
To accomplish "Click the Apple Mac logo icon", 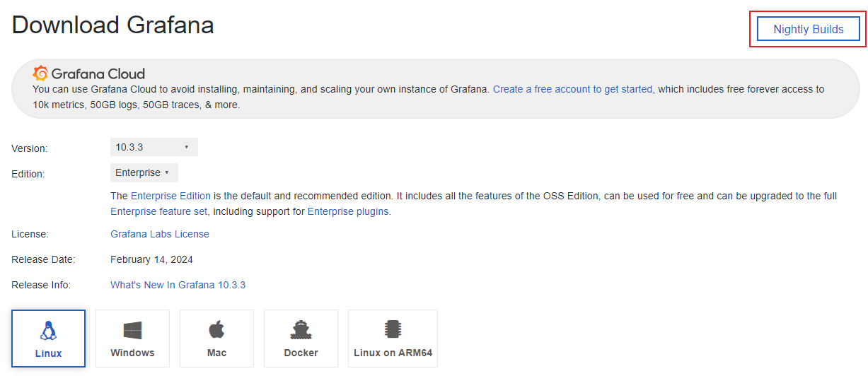I will point(216,329).
